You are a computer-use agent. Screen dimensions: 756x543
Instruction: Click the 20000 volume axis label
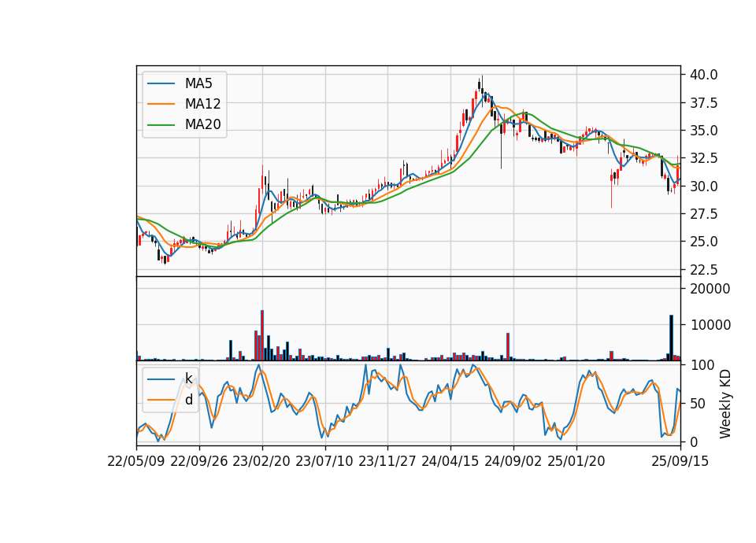tap(710, 289)
